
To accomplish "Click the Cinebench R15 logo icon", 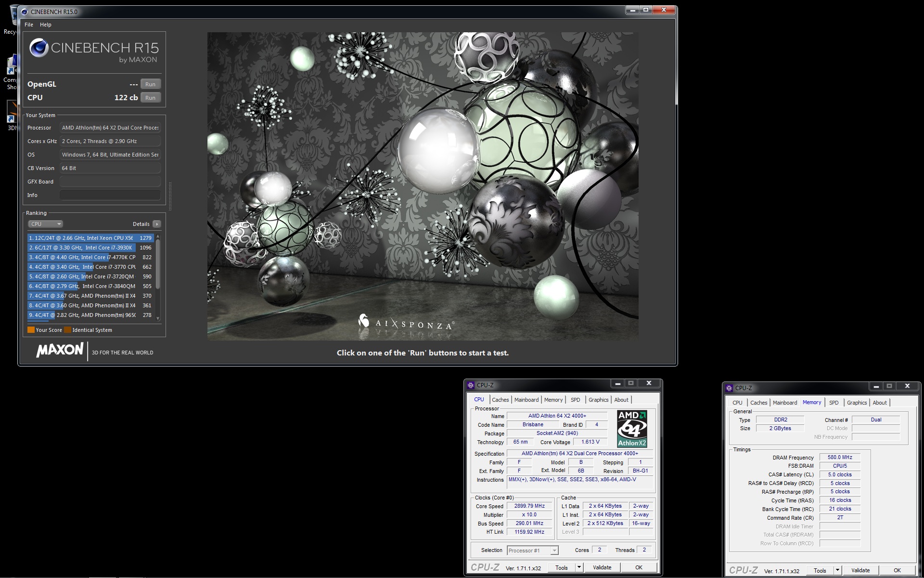I will coord(38,48).
